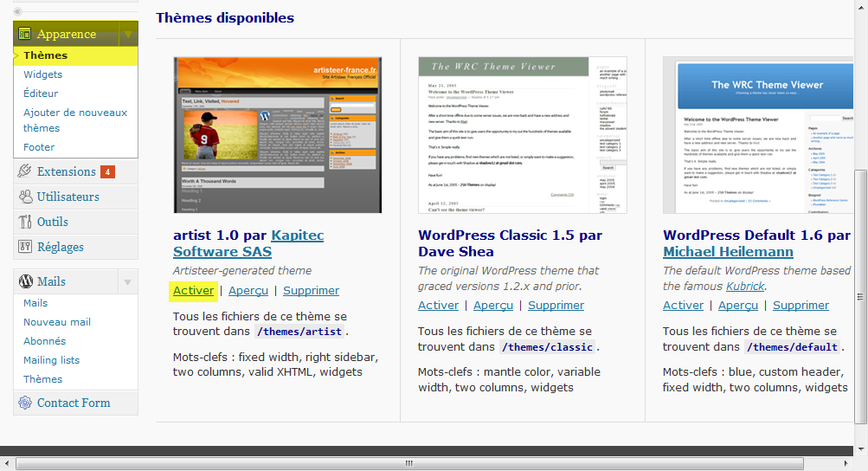Click the Réglages settings icon
This screenshot has height=471, width=868.
click(x=25, y=247)
